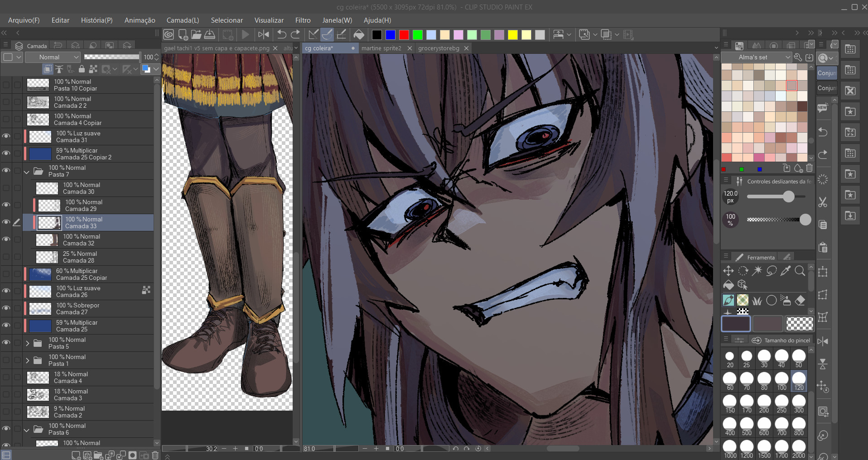Undo last action in command bar

point(282,34)
